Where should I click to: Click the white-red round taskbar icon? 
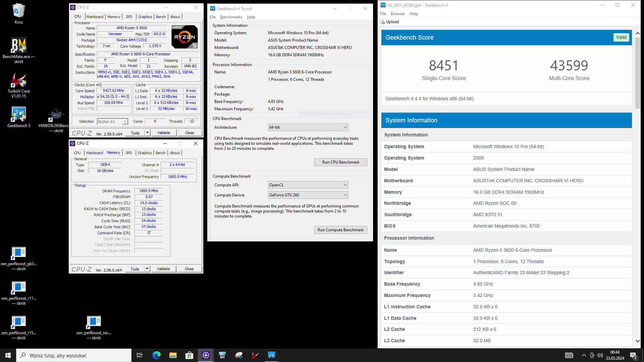[239, 355]
